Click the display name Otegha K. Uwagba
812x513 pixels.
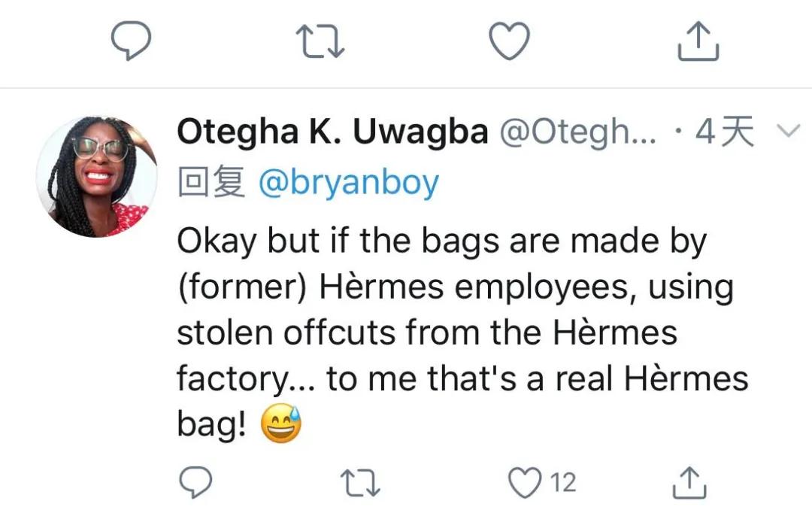332,133
